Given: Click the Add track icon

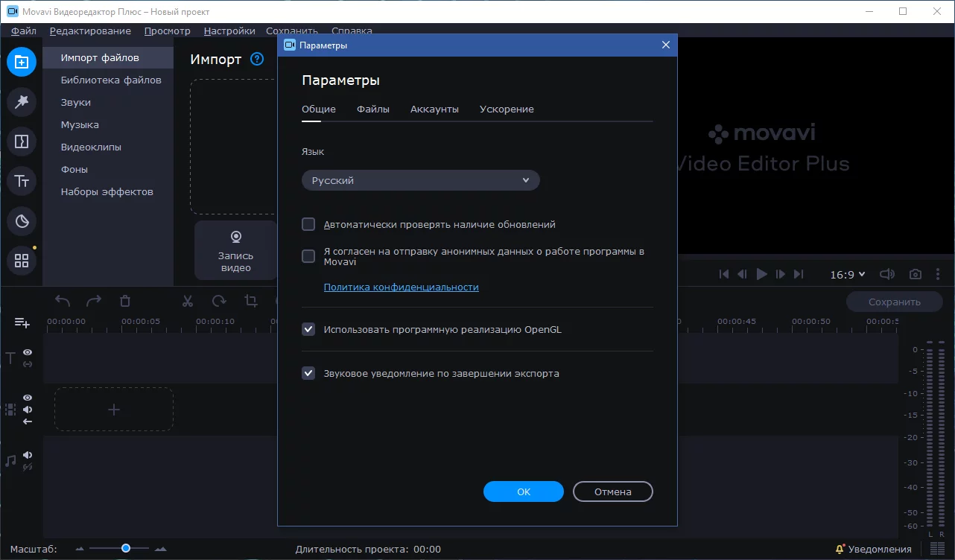Looking at the screenshot, I should coord(22,322).
